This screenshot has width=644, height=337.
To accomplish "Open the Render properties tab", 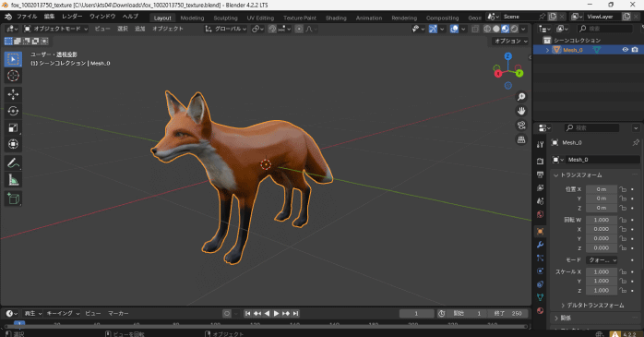I will 540,161.
